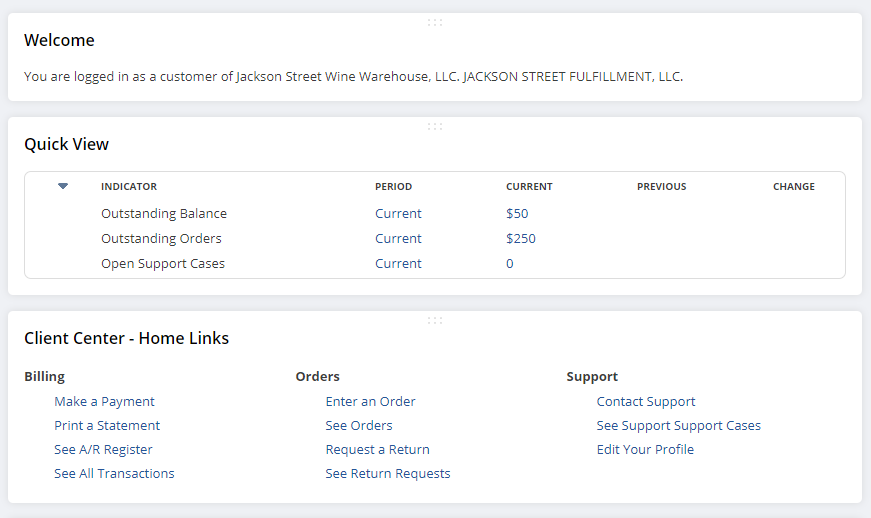Click the Orders section heading
871x518 pixels.
pyautogui.click(x=317, y=376)
